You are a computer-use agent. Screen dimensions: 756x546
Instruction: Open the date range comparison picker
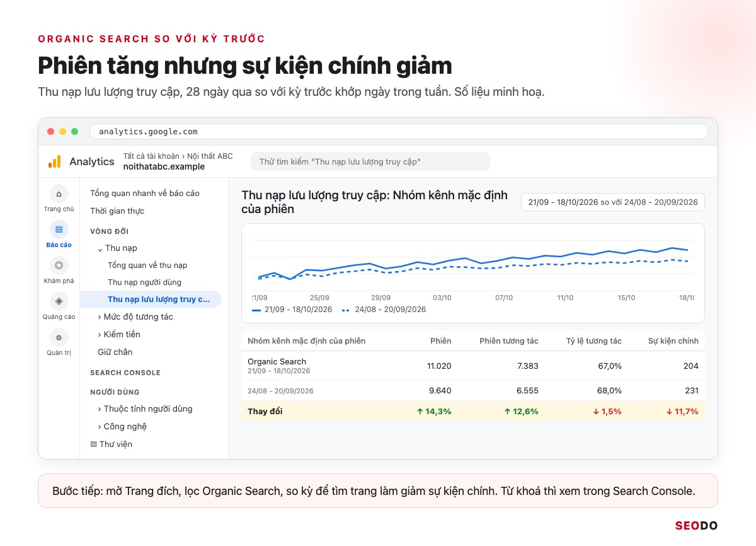[x=613, y=202]
